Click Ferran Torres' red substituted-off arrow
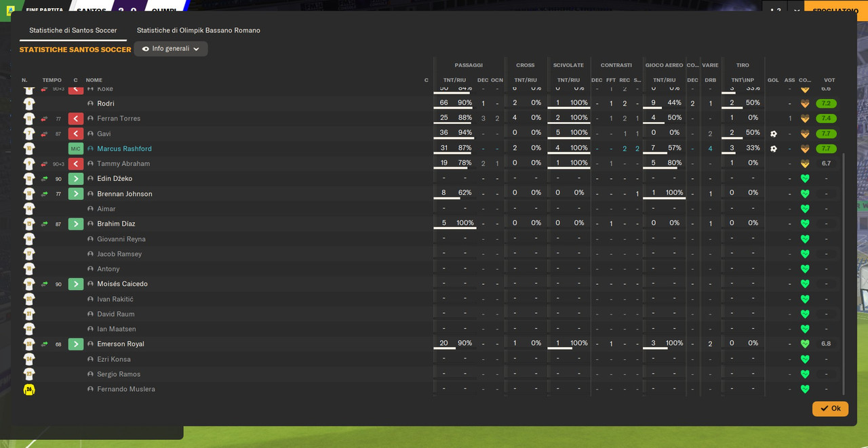Image resolution: width=868 pixels, height=448 pixels. (76, 119)
